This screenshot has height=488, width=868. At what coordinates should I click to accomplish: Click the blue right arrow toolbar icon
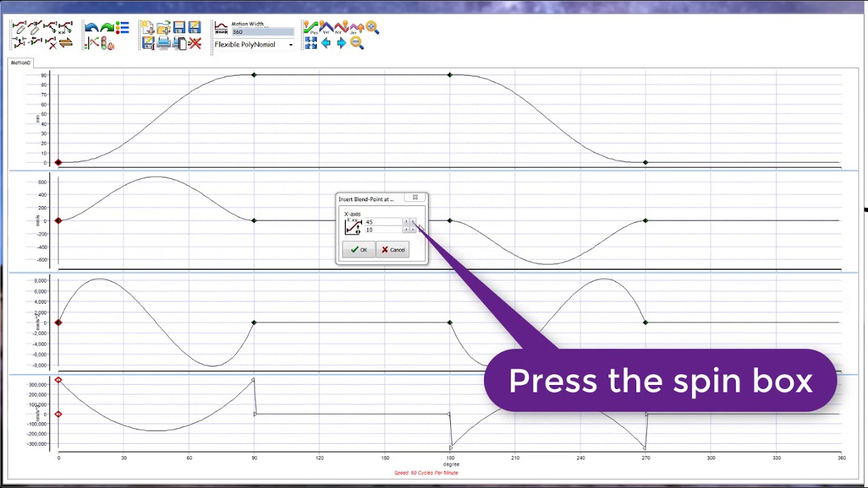[341, 43]
